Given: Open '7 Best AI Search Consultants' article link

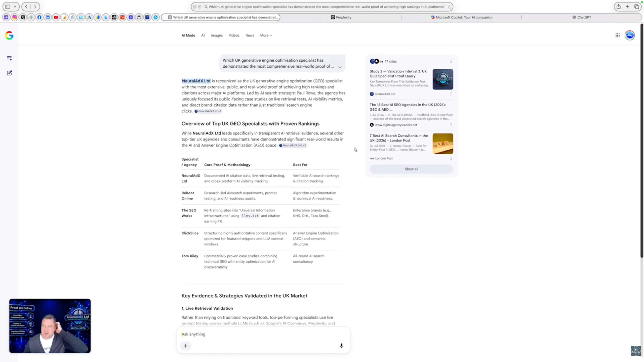Looking at the screenshot, I should [399, 138].
